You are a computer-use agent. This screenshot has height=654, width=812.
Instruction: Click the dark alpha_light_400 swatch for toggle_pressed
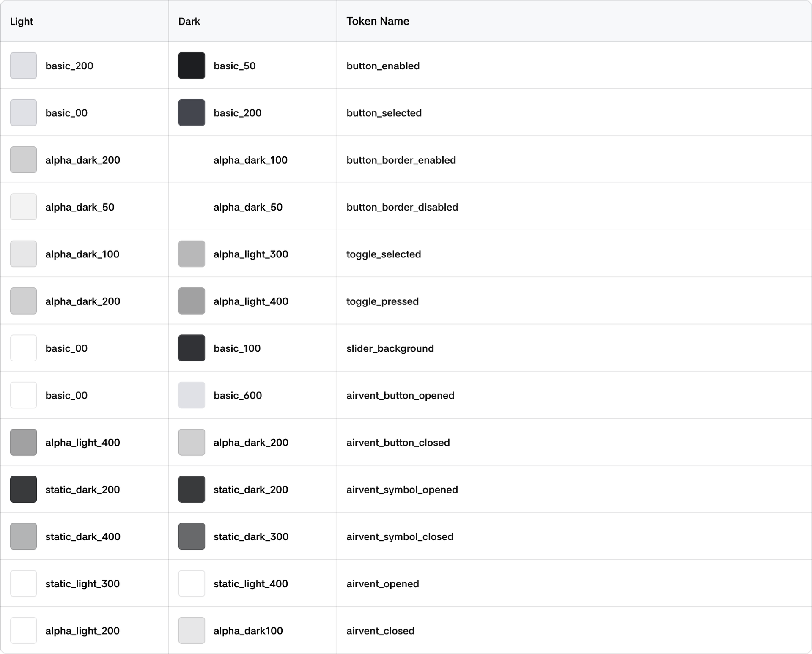click(x=192, y=301)
